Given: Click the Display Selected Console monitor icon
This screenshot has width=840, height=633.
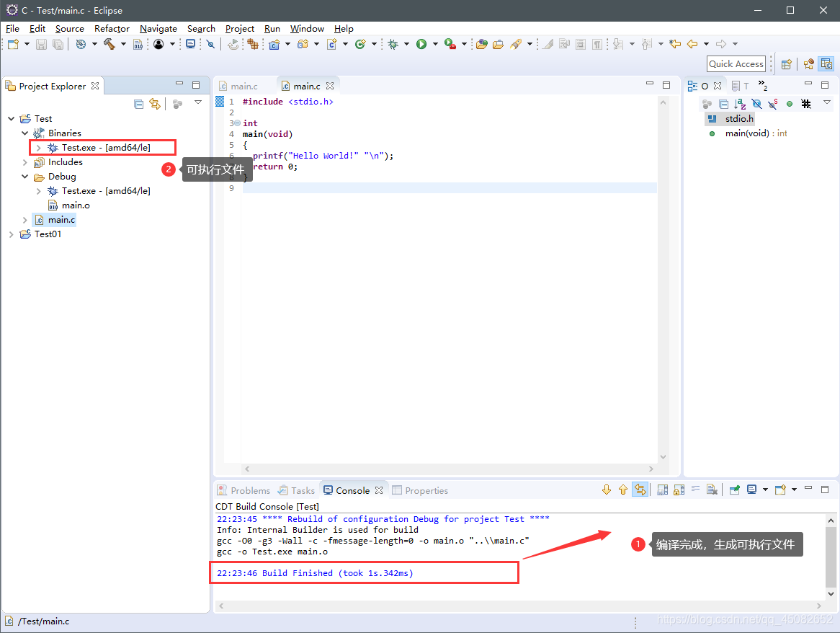Looking at the screenshot, I should [751, 490].
